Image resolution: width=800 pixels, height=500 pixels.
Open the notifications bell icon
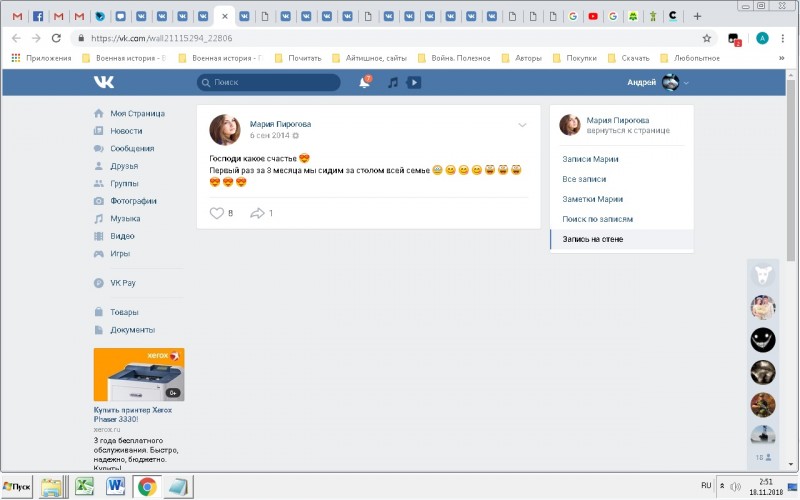click(365, 82)
